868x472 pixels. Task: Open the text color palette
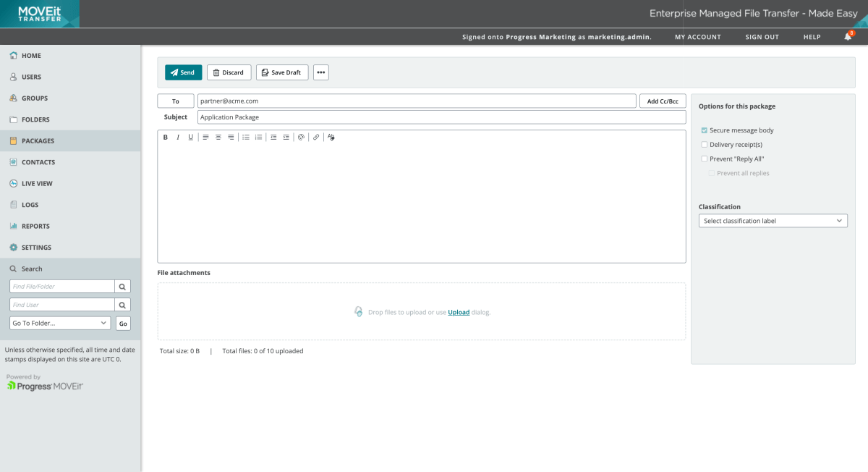(x=301, y=137)
